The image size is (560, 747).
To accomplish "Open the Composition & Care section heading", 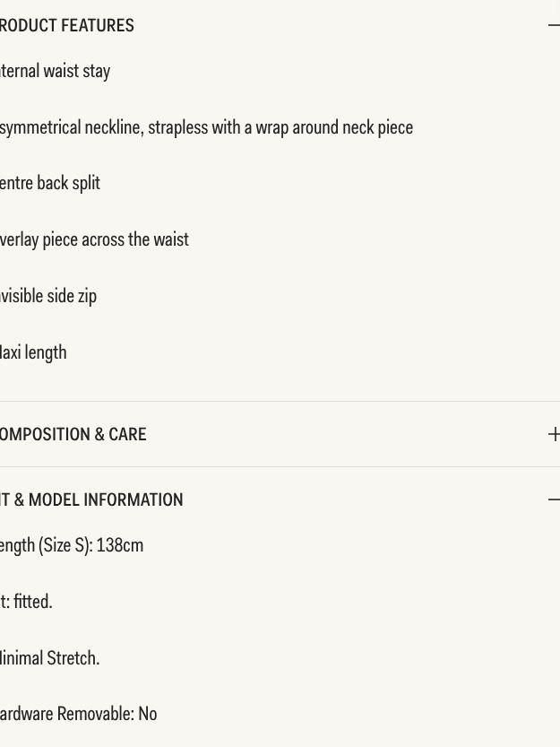I will [73, 434].
